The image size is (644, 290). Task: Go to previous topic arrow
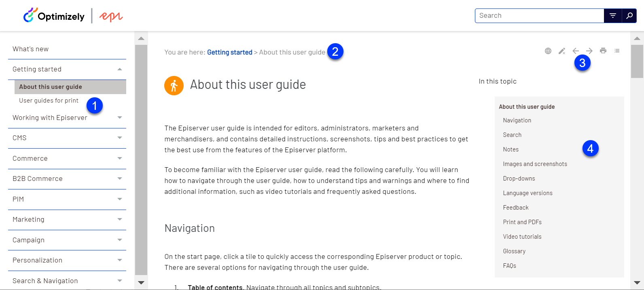click(576, 51)
